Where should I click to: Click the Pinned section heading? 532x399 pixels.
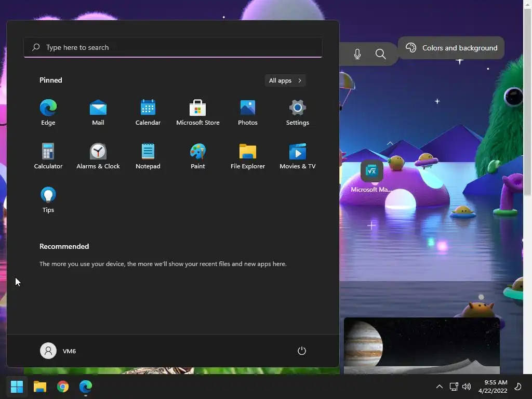(x=51, y=80)
